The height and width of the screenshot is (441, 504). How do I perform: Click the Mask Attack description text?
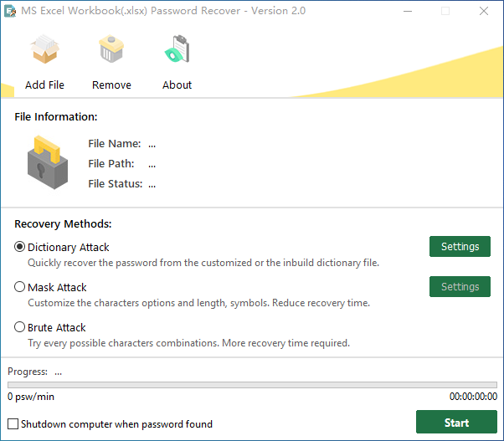[x=199, y=303]
